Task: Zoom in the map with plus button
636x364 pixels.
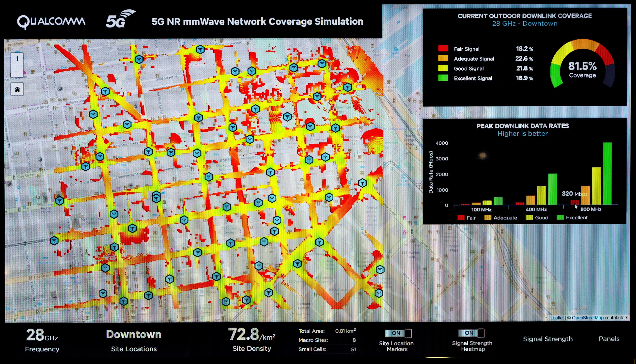Action: (x=17, y=59)
